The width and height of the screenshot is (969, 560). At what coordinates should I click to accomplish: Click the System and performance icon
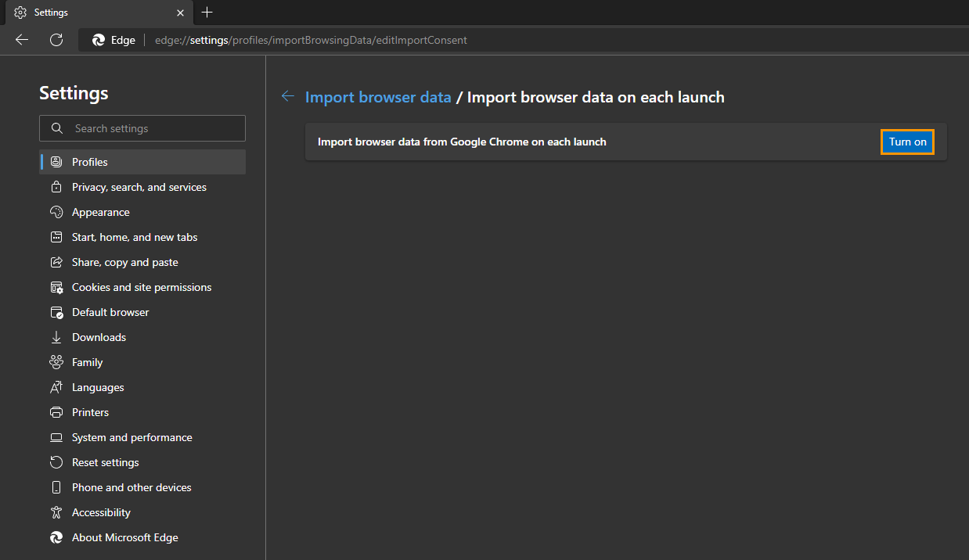56,437
